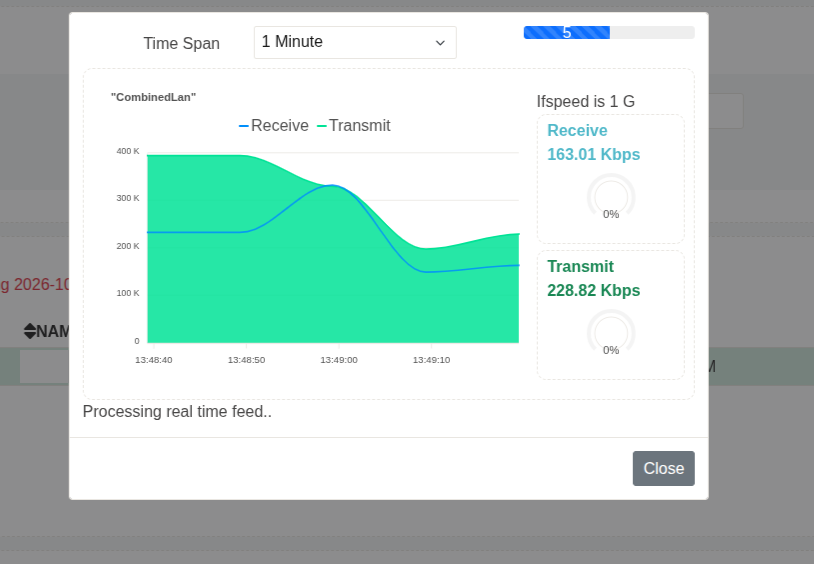Click the Receive heading in the stats card
The height and width of the screenshot is (564, 814).
[577, 130]
